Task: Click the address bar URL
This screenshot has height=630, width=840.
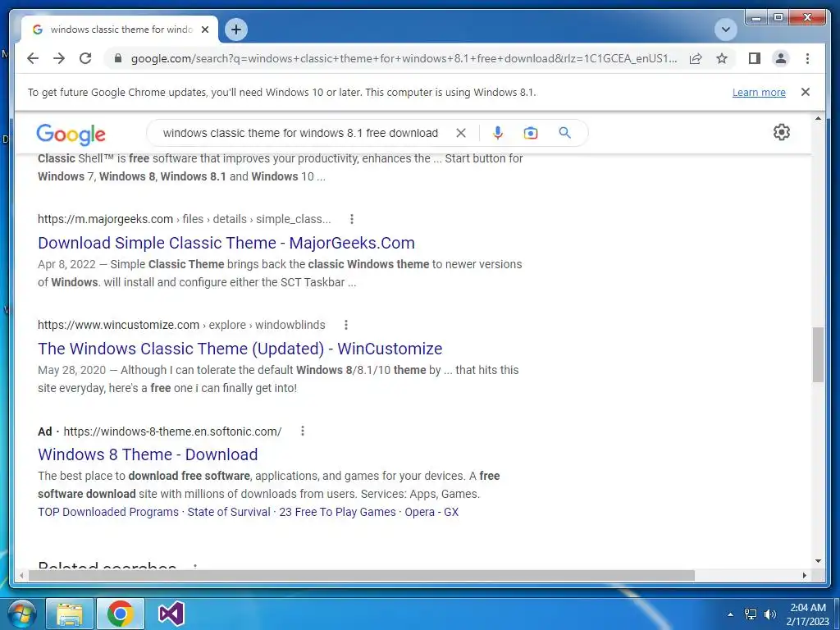Action: click(x=404, y=58)
